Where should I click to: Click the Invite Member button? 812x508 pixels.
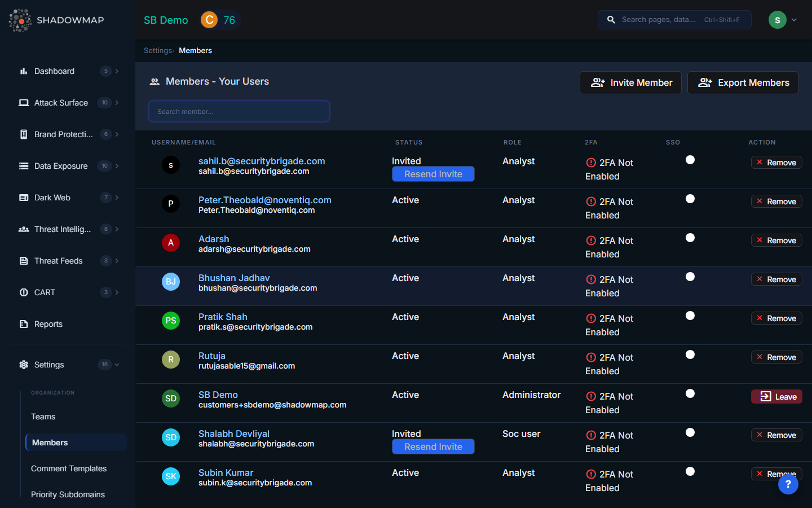[x=630, y=82]
